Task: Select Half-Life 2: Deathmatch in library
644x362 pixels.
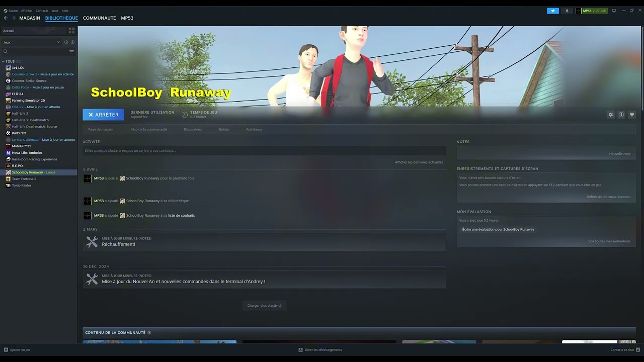Action: point(39,120)
